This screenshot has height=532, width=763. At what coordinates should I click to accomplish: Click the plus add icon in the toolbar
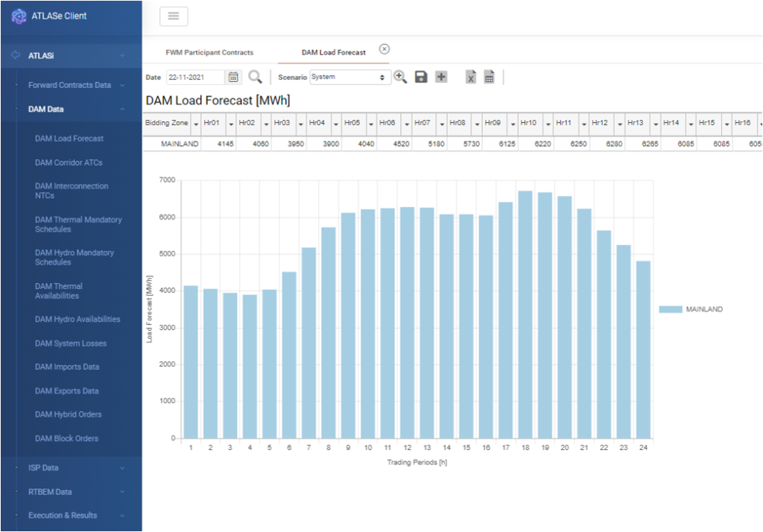click(x=441, y=77)
